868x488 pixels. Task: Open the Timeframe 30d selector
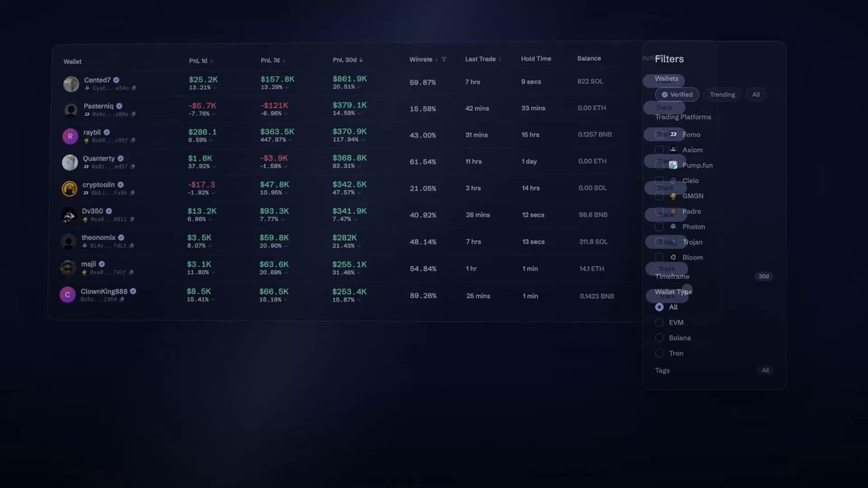point(764,277)
